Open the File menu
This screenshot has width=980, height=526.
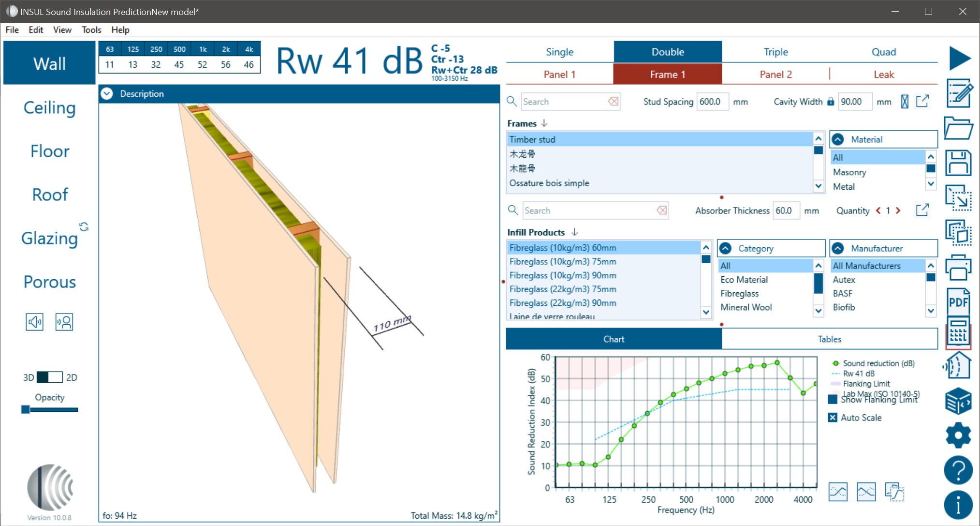[12, 30]
